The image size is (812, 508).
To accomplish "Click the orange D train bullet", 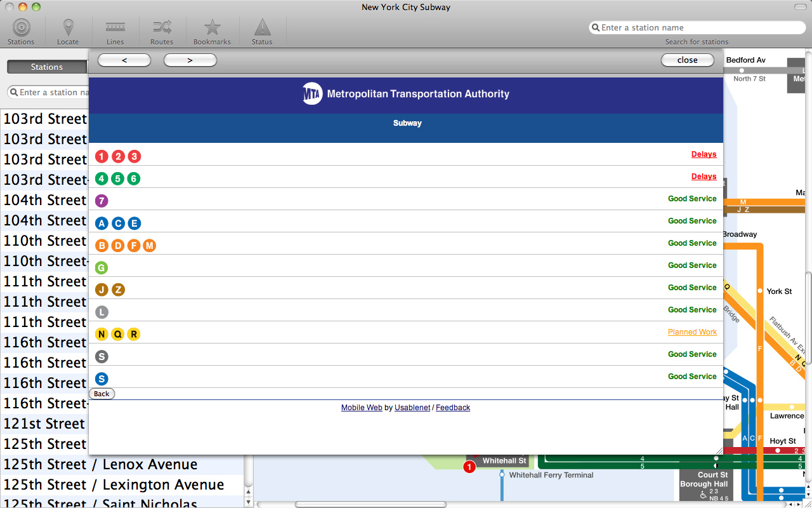I will click(x=118, y=245).
